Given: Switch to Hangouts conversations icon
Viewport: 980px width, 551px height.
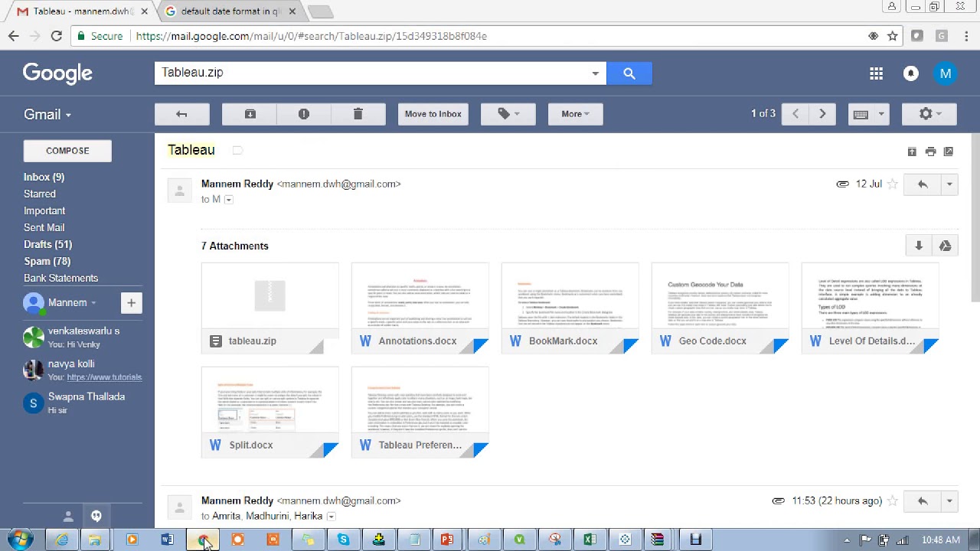Looking at the screenshot, I should click(x=96, y=517).
